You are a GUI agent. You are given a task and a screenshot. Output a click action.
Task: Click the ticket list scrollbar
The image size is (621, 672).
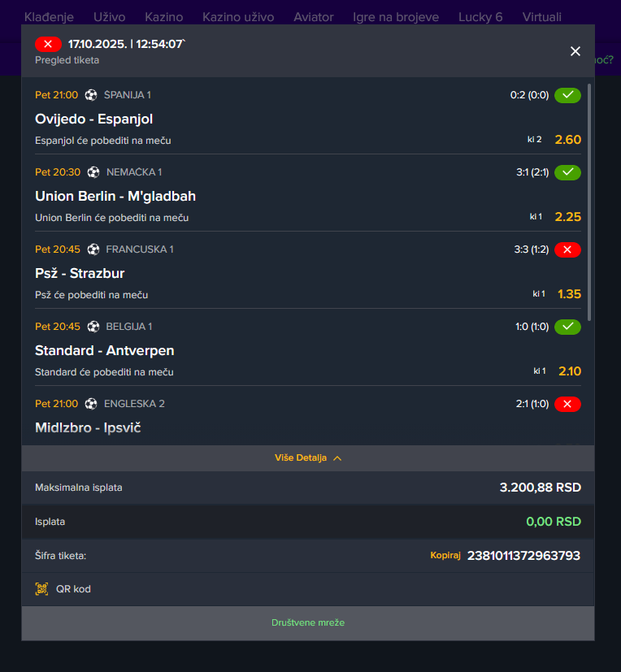pos(588,203)
